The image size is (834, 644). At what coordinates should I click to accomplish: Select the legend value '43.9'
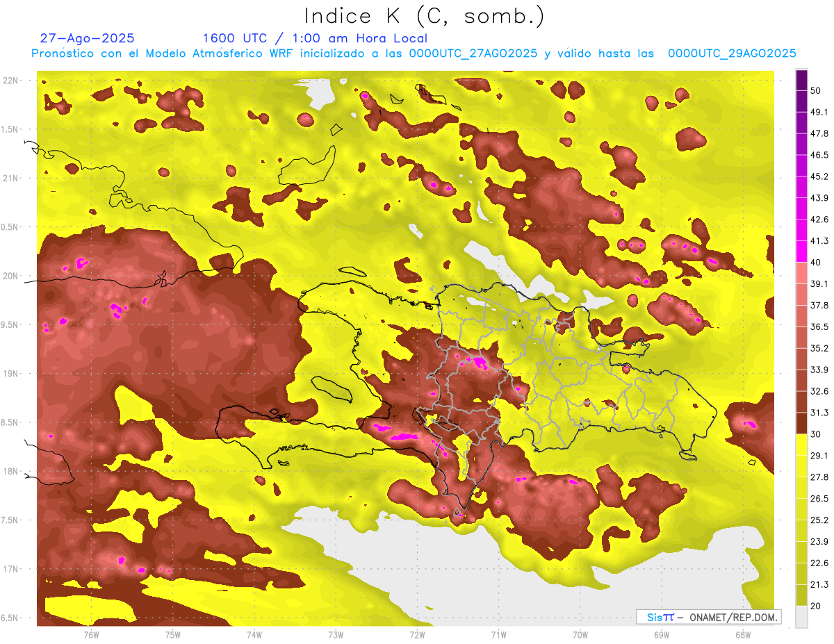(819, 198)
